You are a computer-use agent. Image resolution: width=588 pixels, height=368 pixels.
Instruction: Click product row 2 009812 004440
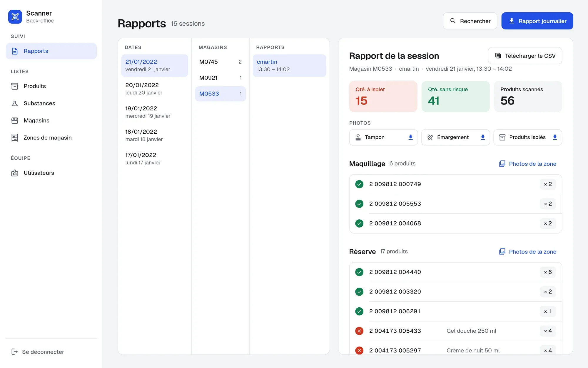tap(455, 272)
